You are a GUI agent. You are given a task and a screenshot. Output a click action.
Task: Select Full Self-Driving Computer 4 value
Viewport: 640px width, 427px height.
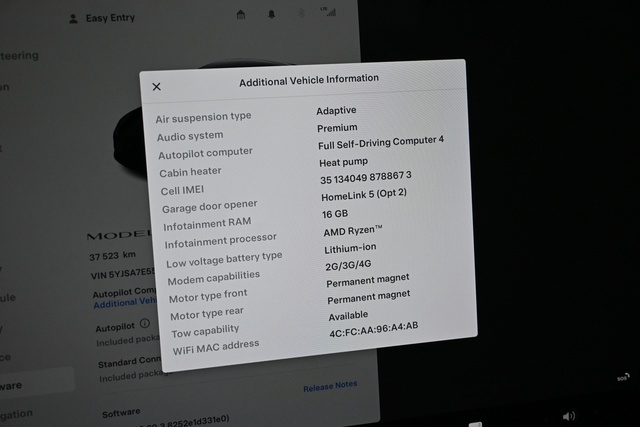[x=381, y=142]
